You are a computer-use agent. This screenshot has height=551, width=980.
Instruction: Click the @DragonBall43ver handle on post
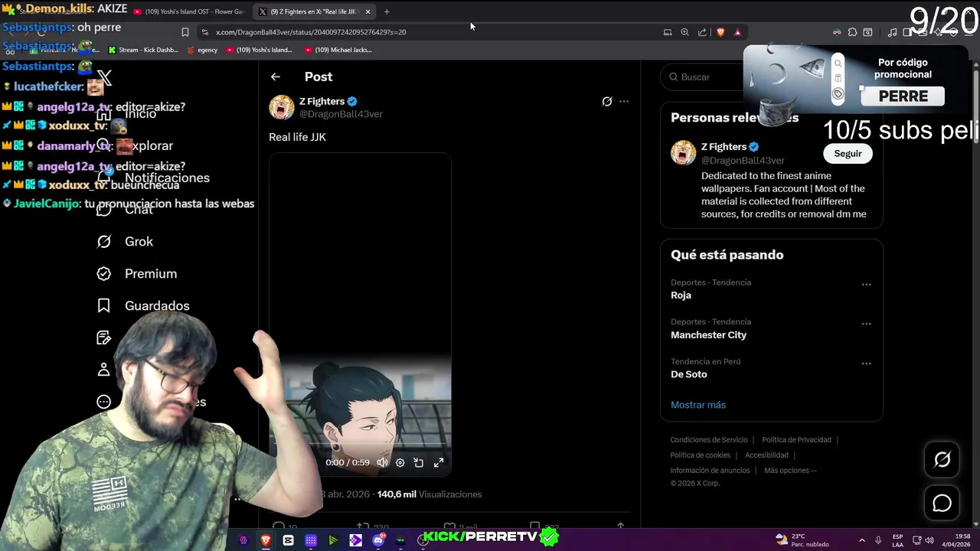(x=341, y=114)
